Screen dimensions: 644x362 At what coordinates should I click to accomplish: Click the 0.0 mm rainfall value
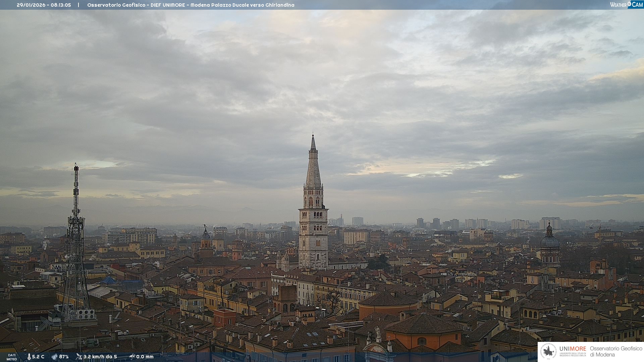145,357
